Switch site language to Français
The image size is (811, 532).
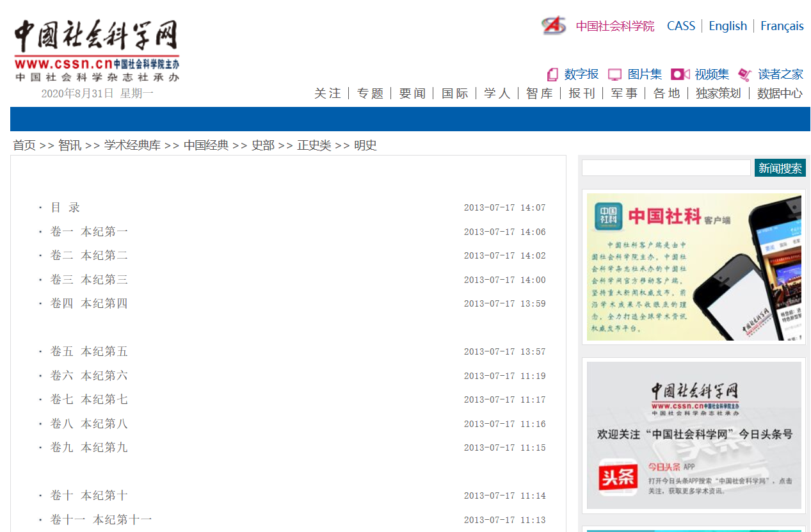[782, 26]
